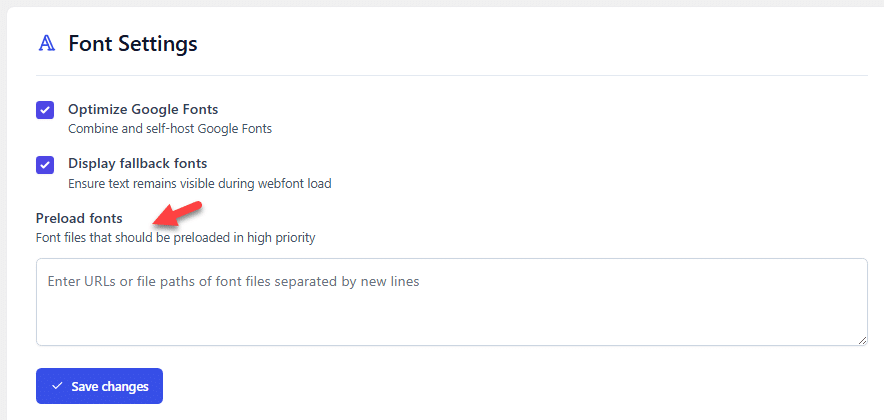Focus the Preload fonts URL textarea
Screen dimensions: 884x420
click(452, 302)
